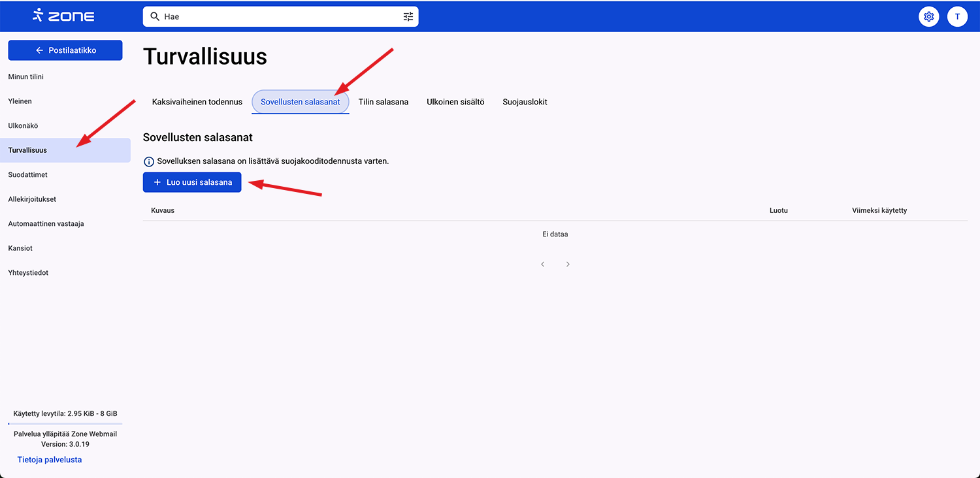
Task: Open the Tilin salasana tab
Action: pyautogui.click(x=384, y=102)
